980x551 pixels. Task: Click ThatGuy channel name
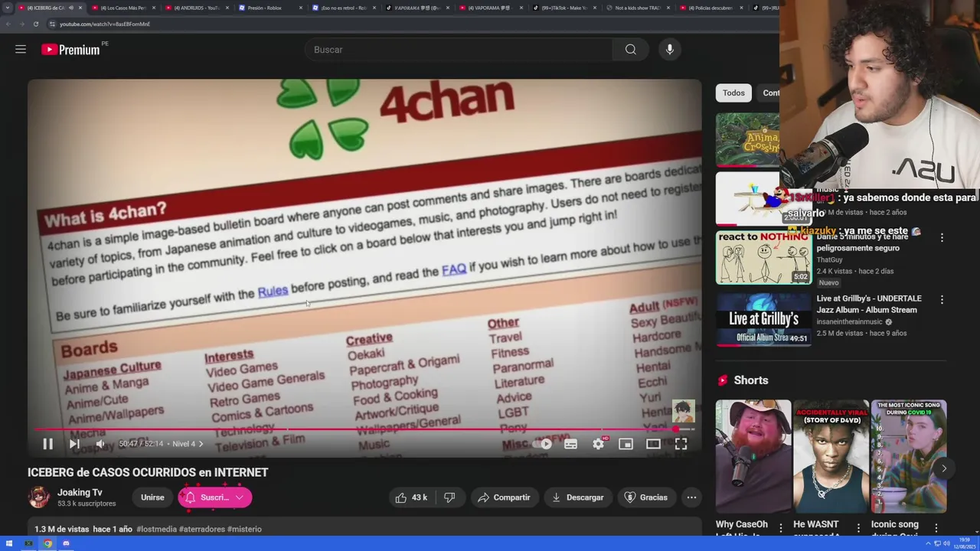pyautogui.click(x=829, y=260)
